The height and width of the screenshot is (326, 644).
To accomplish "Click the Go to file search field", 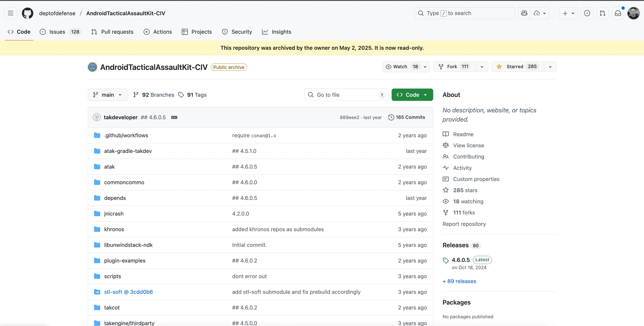I will tap(346, 95).
